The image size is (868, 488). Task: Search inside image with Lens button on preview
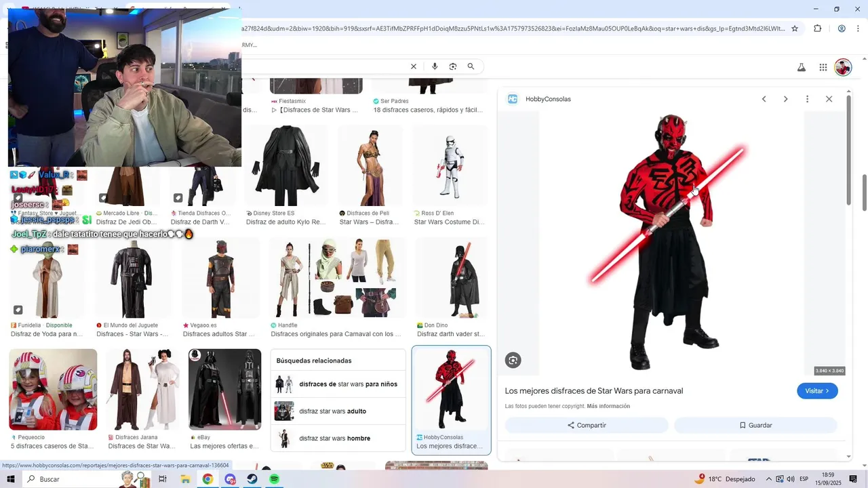[513, 360]
